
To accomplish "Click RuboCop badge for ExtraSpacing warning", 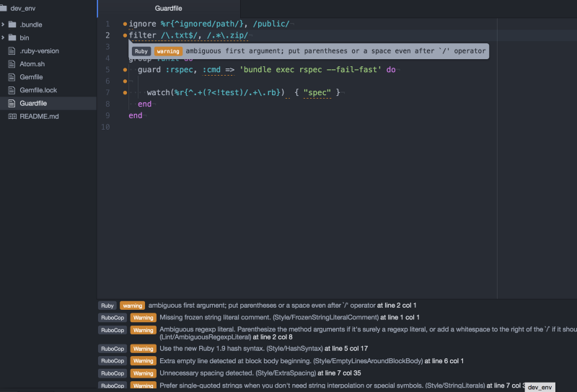I will coord(113,373).
